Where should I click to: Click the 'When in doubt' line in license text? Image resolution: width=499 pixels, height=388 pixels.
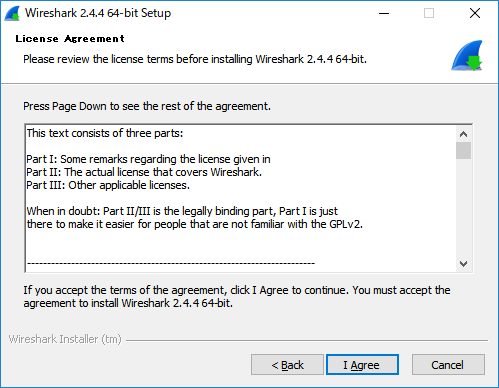tap(182, 211)
